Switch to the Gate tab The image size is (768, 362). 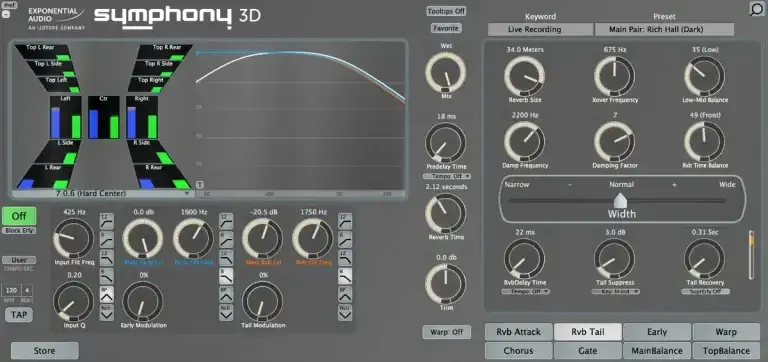[588, 351]
